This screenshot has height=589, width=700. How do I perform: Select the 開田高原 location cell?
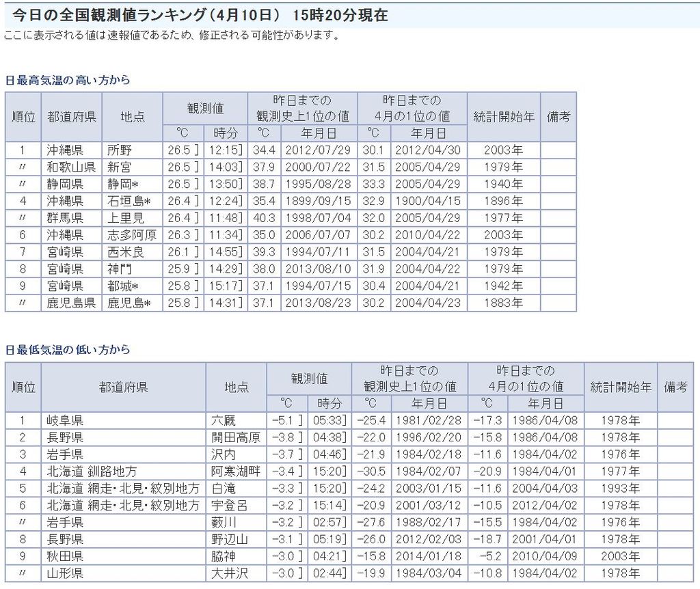point(235,437)
